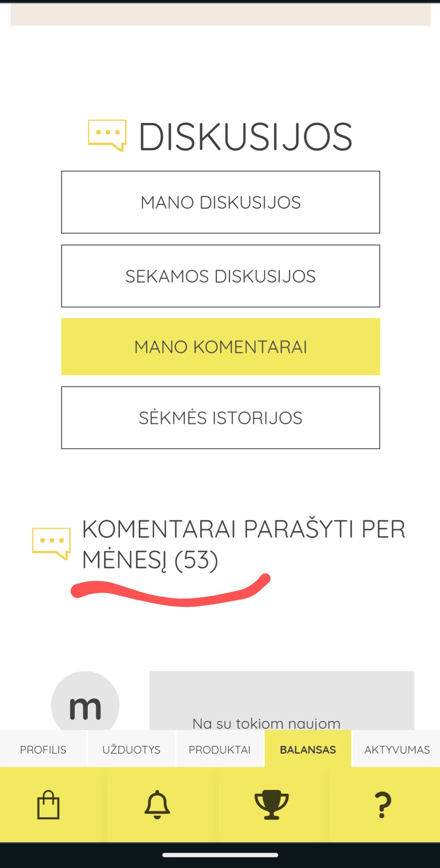Tap the notifications bell icon
The height and width of the screenshot is (868, 440).
click(x=157, y=805)
